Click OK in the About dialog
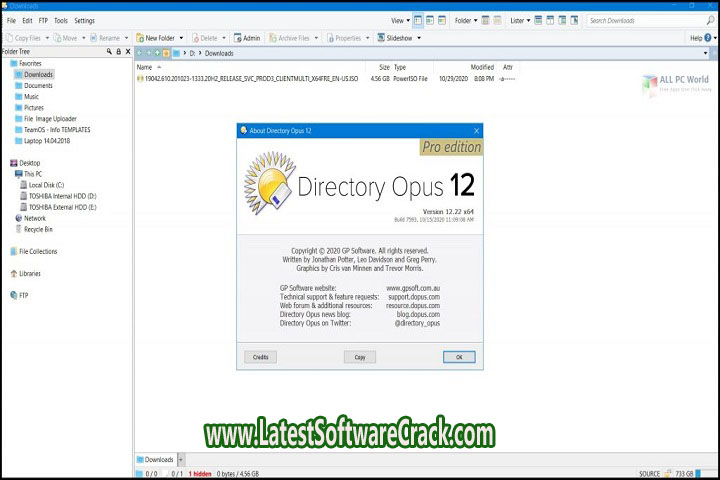Viewport: 720px width, 480px height. click(x=458, y=357)
